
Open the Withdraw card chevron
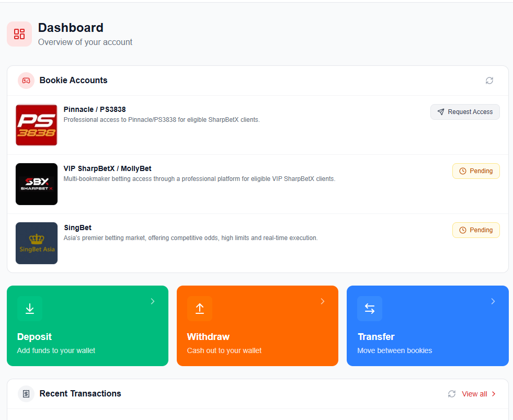point(323,301)
